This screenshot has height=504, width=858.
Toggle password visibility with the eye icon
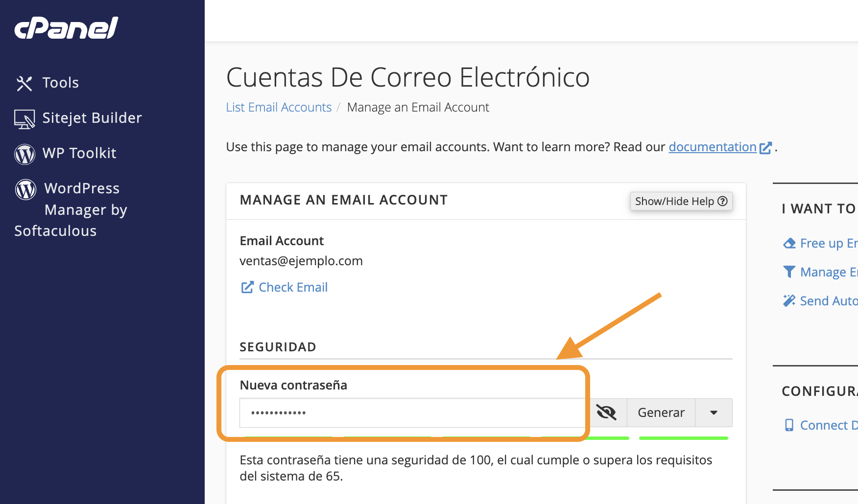(x=606, y=412)
